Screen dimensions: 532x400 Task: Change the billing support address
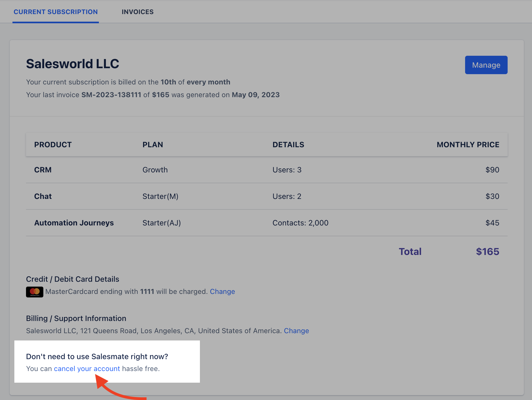(x=296, y=331)
